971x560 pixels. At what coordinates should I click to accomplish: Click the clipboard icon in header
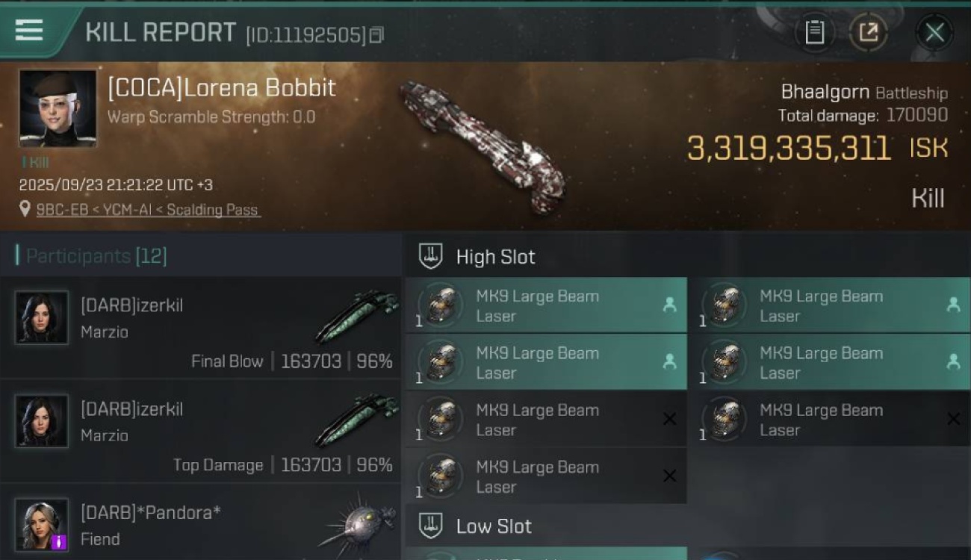tap(814, 32)
